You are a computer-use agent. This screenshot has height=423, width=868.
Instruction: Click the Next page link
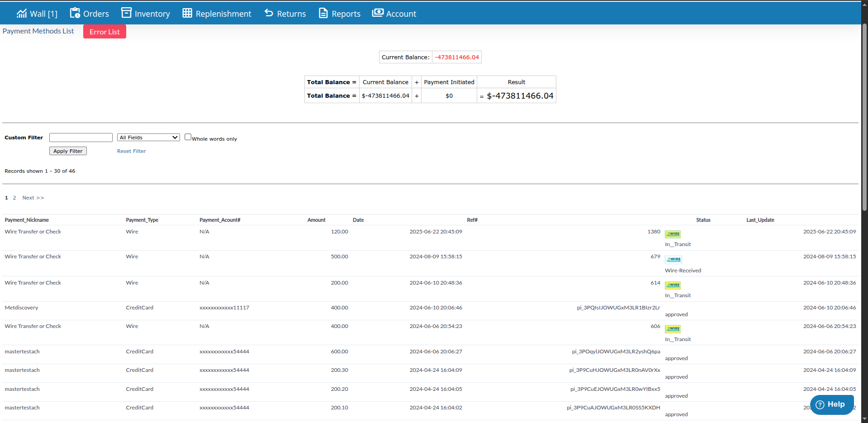pyautogui.click(x=33, y=197)
